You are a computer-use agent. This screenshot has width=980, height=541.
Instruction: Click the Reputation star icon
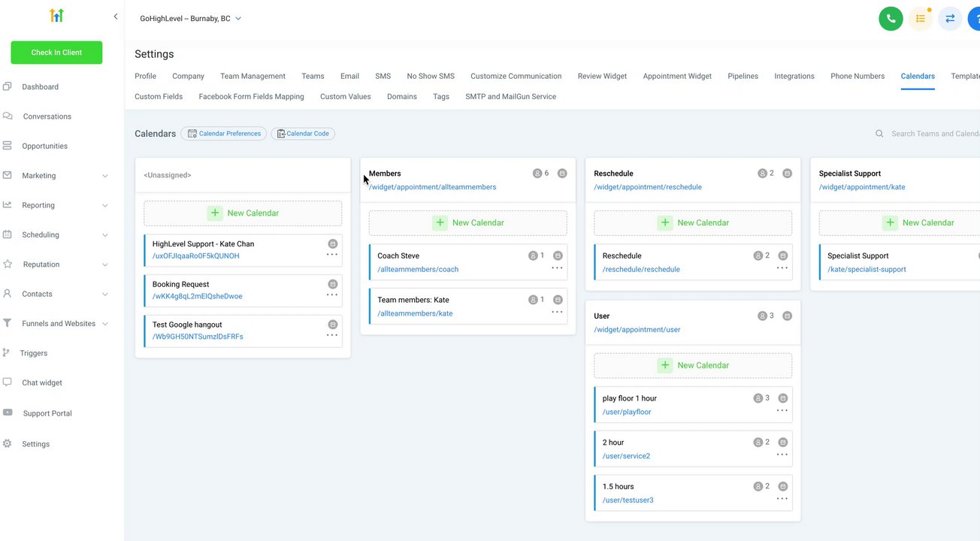point(8,264)
